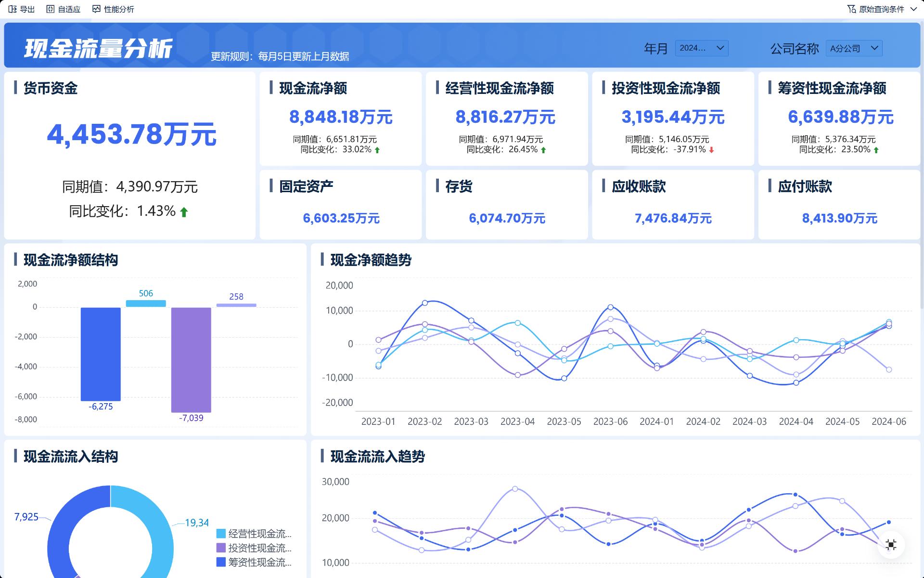Click the 导出 export icon
924x578 pixels.
(11, 9)
